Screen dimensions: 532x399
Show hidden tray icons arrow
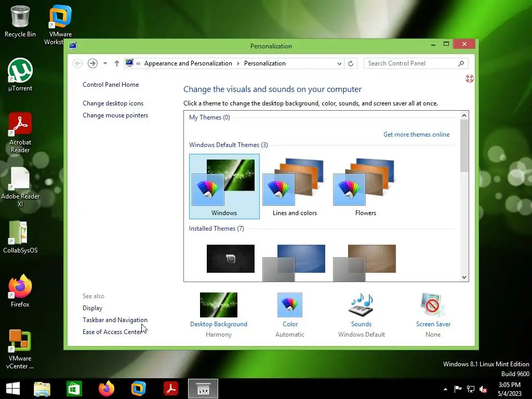(445, 389)
